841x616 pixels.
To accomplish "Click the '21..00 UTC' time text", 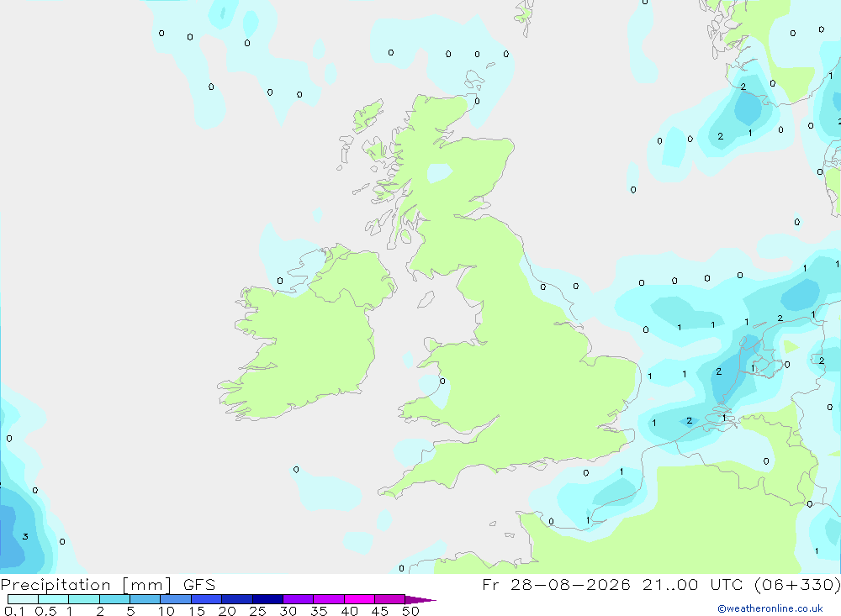I will 691,584.
